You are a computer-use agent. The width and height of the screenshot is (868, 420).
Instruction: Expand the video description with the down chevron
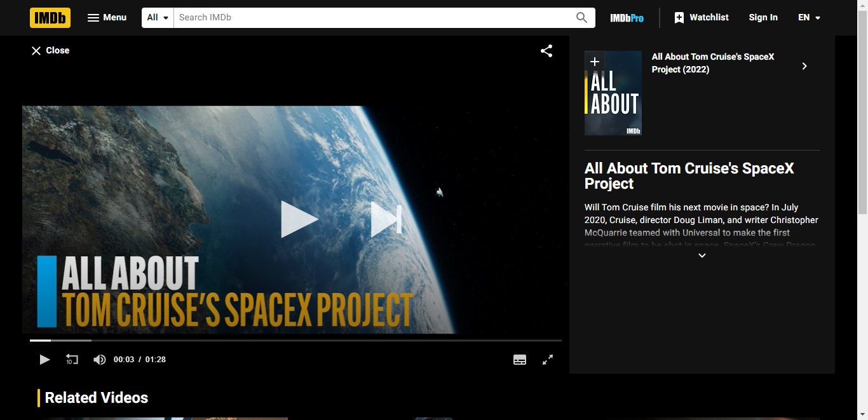click(x=702, y=255)
